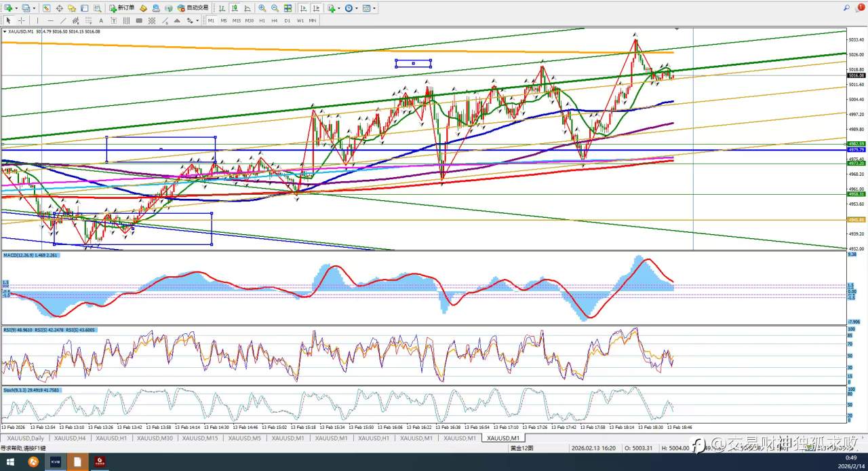Zoom out of the chart
Screen dimensions: 868x471
(275, 8)
